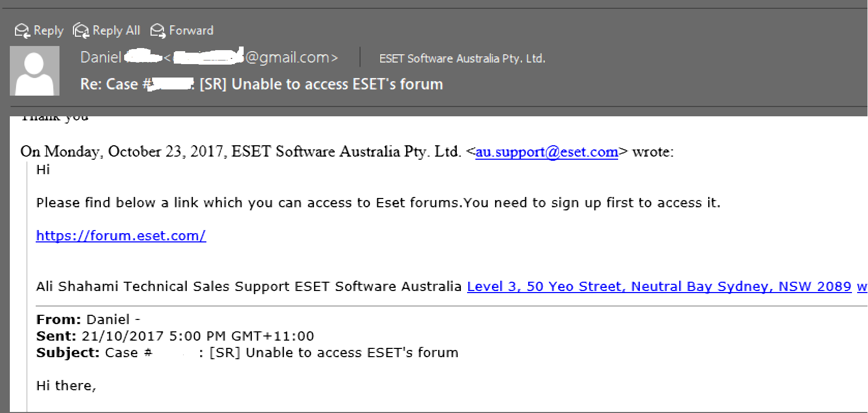Open the https://forum.eset.com/ link
Image resolution: width=868 pixels, height=413 pixels.
click(x=121, y=236)
